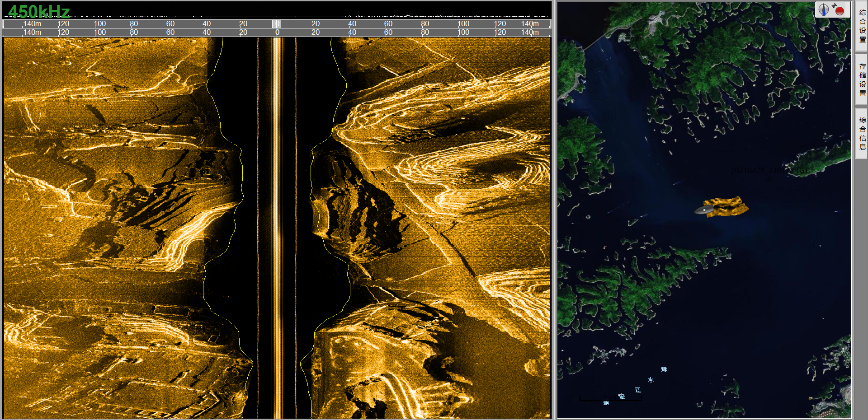Click the 1 km scale bar on map
The image size is (868, 420).
click(x=610, y=399)
